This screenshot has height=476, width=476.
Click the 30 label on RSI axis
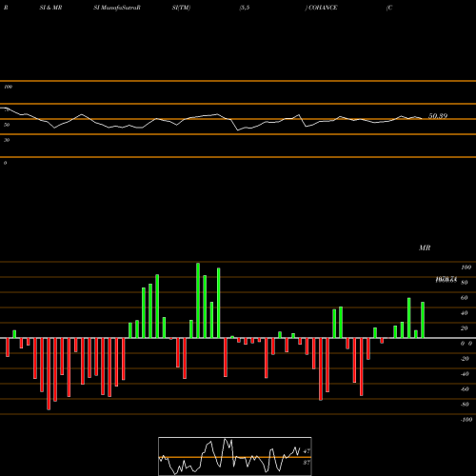(7, 140)
